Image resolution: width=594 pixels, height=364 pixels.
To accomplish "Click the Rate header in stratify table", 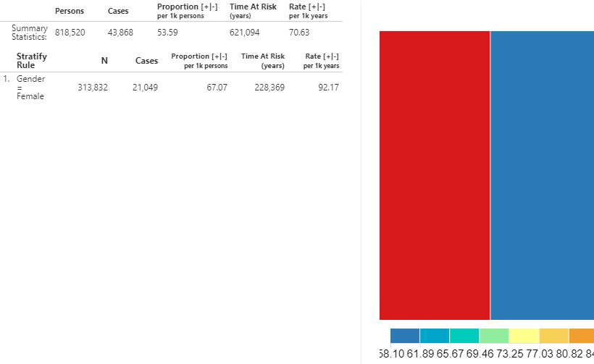I will pyautogui.click(x=321, y=61).
